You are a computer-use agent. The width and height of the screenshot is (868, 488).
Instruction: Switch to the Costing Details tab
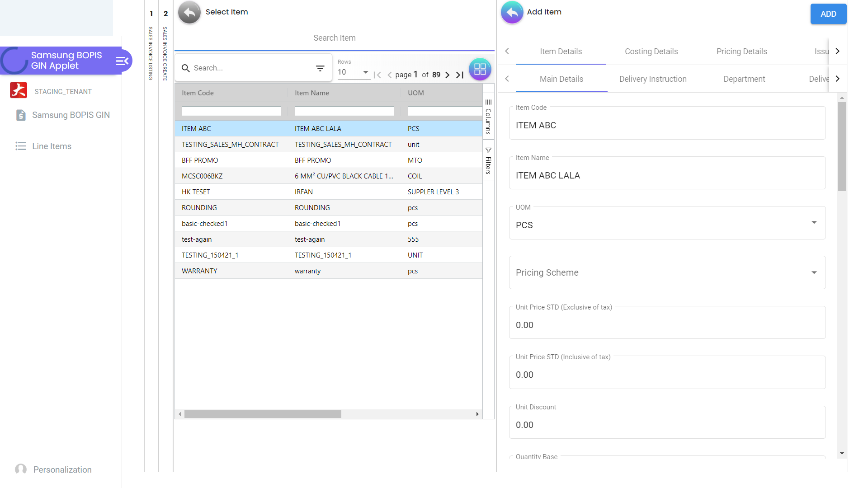pyautogui.click(x=651, y=52)
